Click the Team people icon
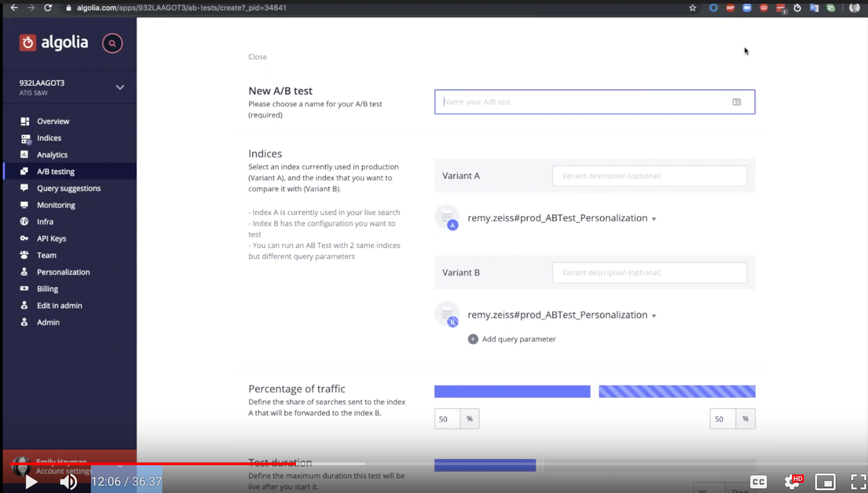Viewport: 868px width, 493px height. click(24, 255)
